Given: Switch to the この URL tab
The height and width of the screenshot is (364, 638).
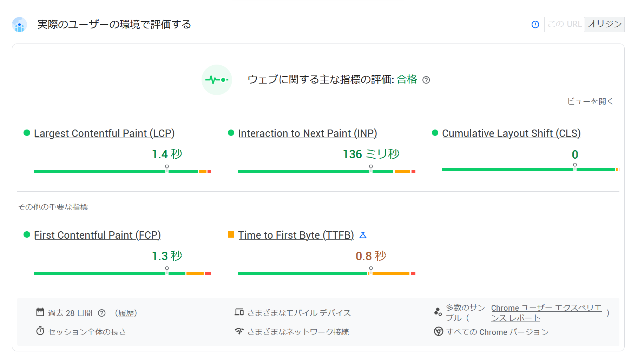Looking at the screenshot, I should (564, 24).
